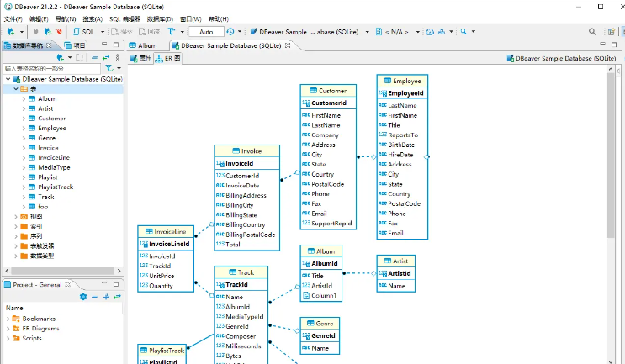Click the database structure diagram icon in toolbar

[x=442, y=31]
